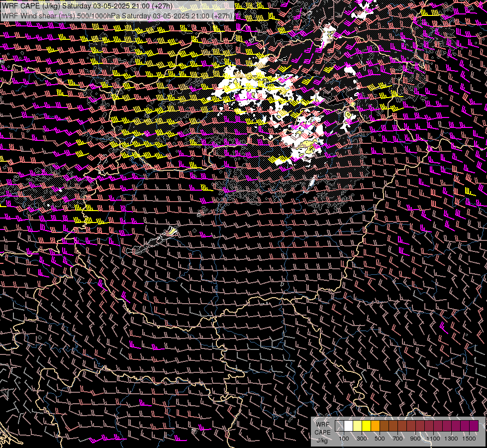Click the 'WRF Wind shear' title line

coord(117,16)
